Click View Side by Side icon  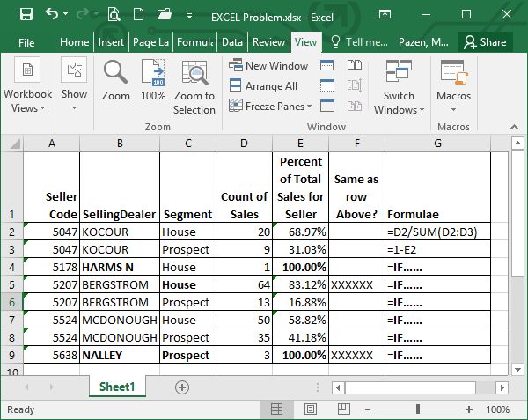355,65
